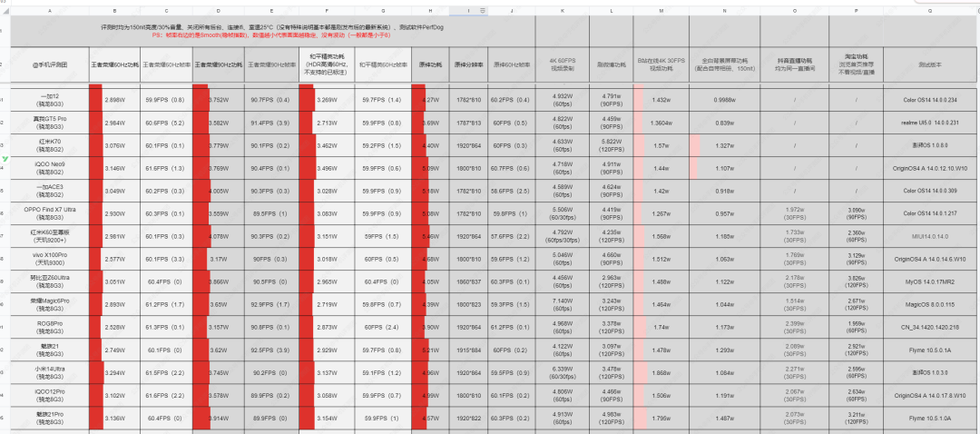Click the merged test-conditions note cell mentioning PerfDog
The image size is (980, 434).
click(273, 31)
